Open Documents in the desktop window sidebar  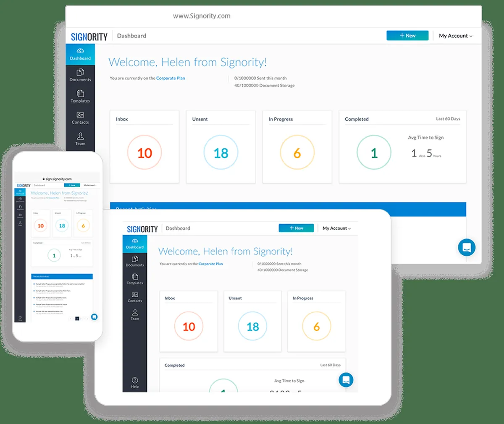pos(80,75)
